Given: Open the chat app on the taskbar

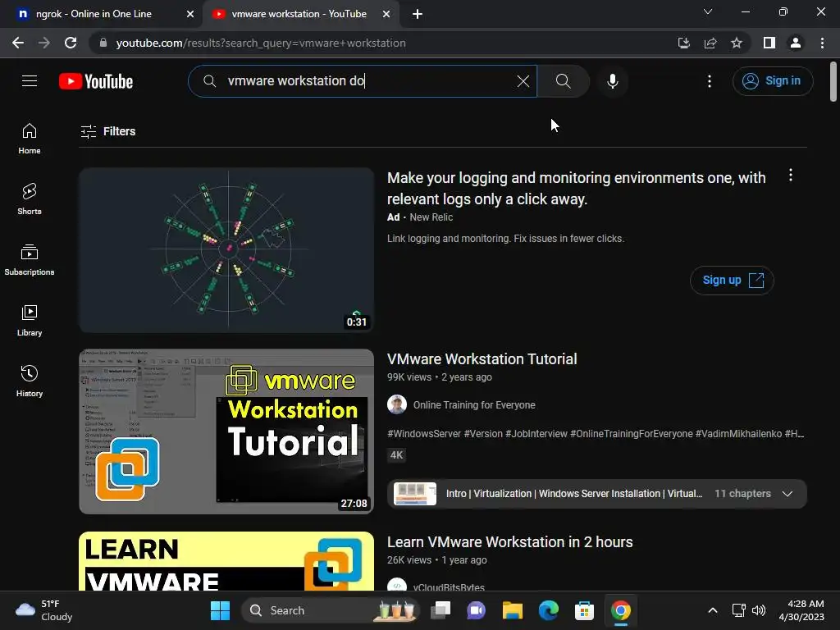Looking at the screenshot, I should [x=477, y=610].
